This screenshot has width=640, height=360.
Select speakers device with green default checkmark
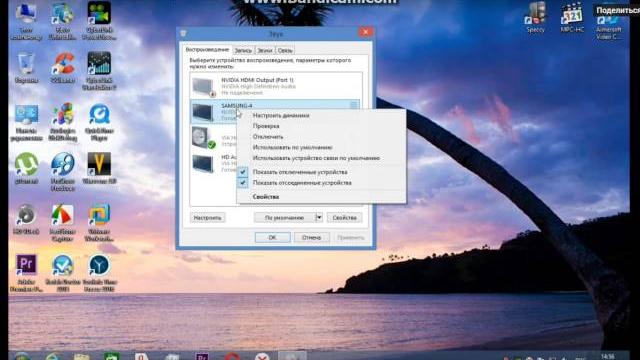(203, 138)
